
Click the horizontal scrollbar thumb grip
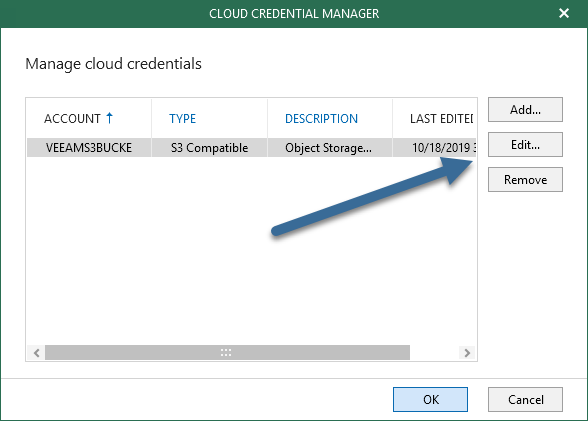226,352
